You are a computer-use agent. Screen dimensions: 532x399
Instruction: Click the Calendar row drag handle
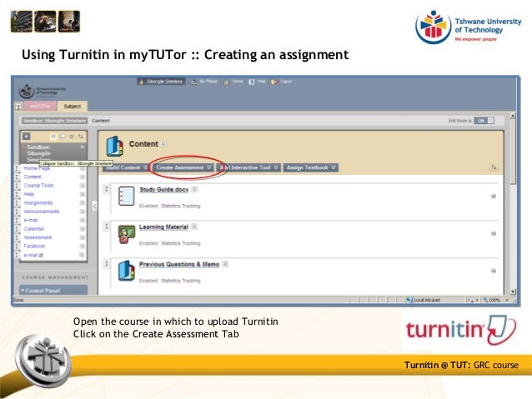click(17, 229)
